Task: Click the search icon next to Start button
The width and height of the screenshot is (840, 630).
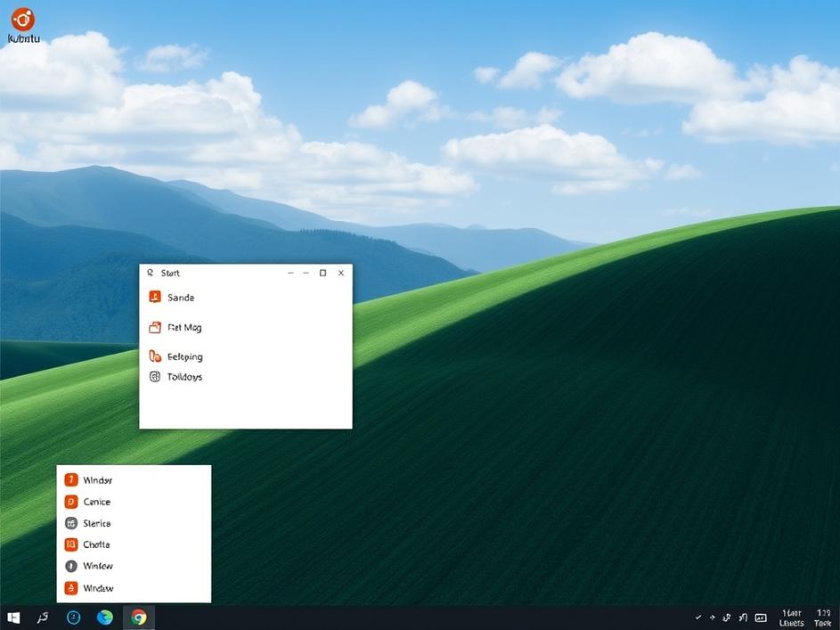Action: 42,617
